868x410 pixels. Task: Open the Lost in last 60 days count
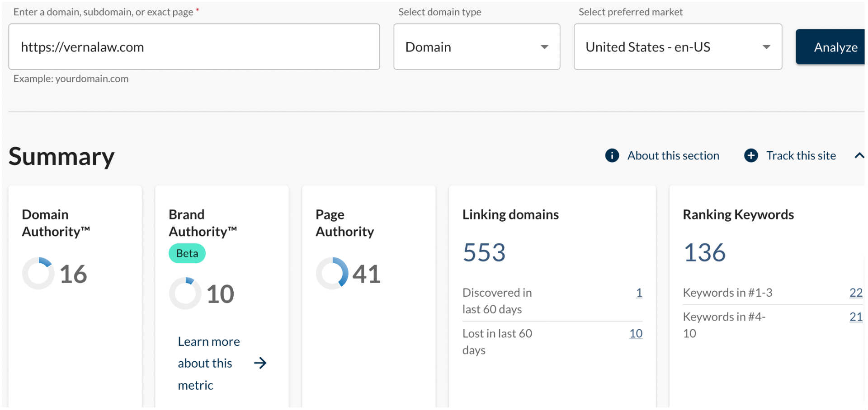click(636, 333)
